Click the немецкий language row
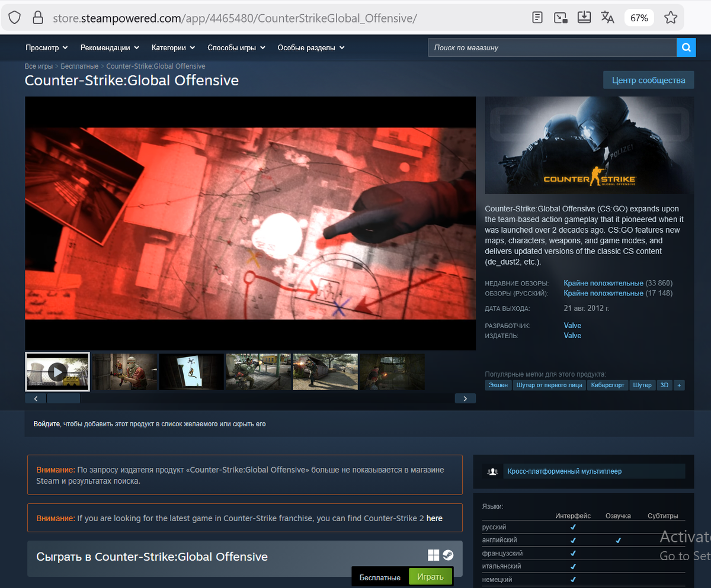The width and height of the screenshot is (711, 588). pyautogui.click(x=584, y=579)
